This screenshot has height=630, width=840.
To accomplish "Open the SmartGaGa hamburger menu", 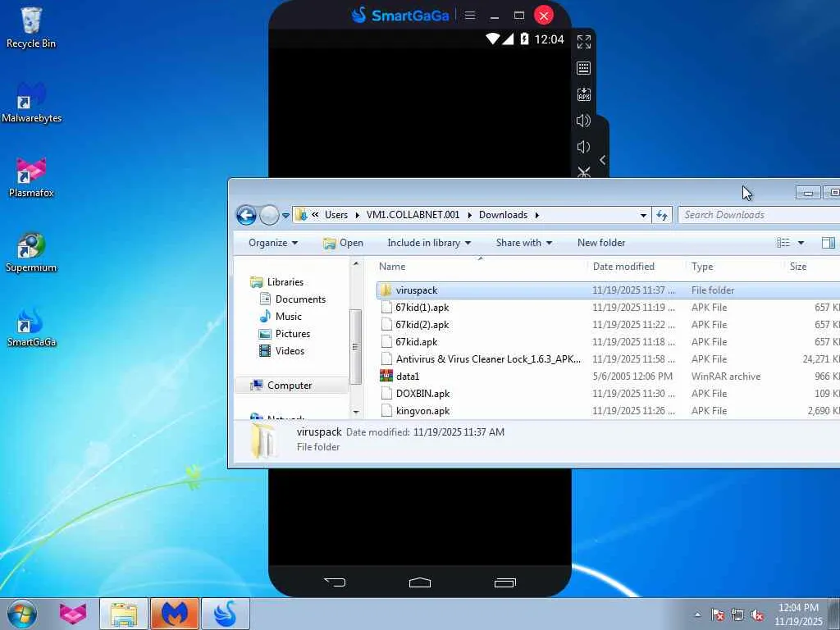I will (470, 16).
